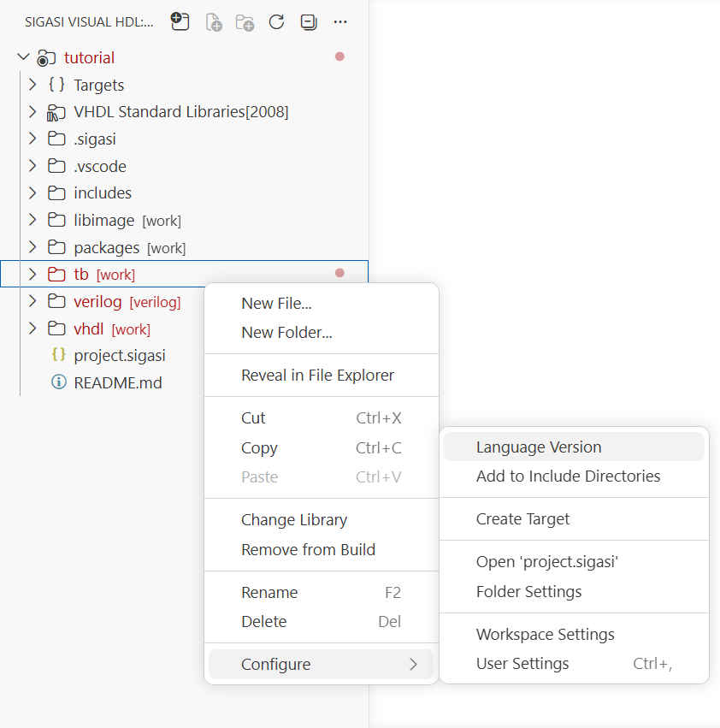The height and width of the screenshot is (728, 720).
Task: Select the project.sigasi file
Action: (x=120, y=356)
